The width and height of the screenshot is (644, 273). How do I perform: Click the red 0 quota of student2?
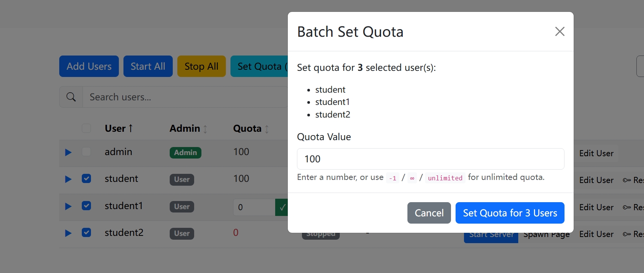pyautogui.click(x=236, y=232)
